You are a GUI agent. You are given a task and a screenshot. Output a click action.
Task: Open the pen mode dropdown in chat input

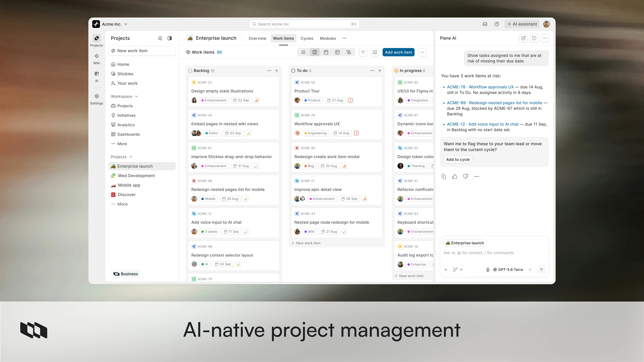click(458, 270)
